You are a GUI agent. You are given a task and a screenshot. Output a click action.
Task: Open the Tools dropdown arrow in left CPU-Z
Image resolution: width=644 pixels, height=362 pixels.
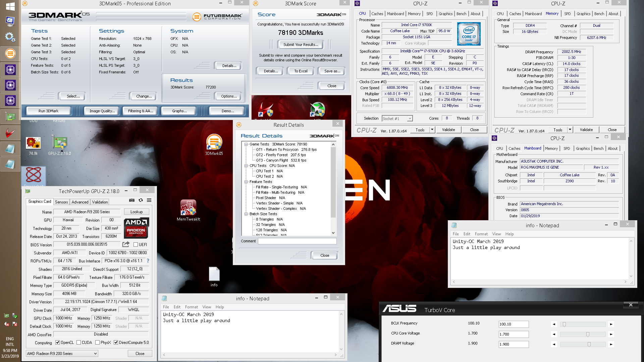[432, 130]
